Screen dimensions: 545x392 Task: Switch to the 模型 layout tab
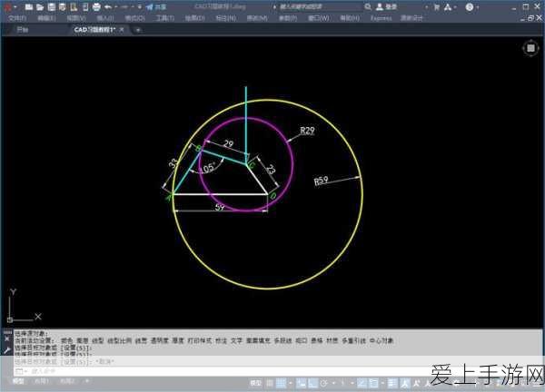click(18, 381)
